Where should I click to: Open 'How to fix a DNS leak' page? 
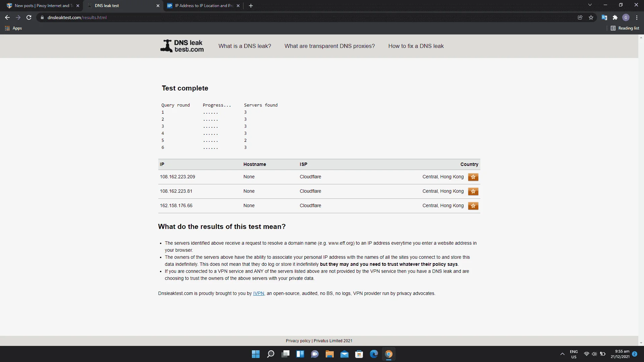click(416, 46)
